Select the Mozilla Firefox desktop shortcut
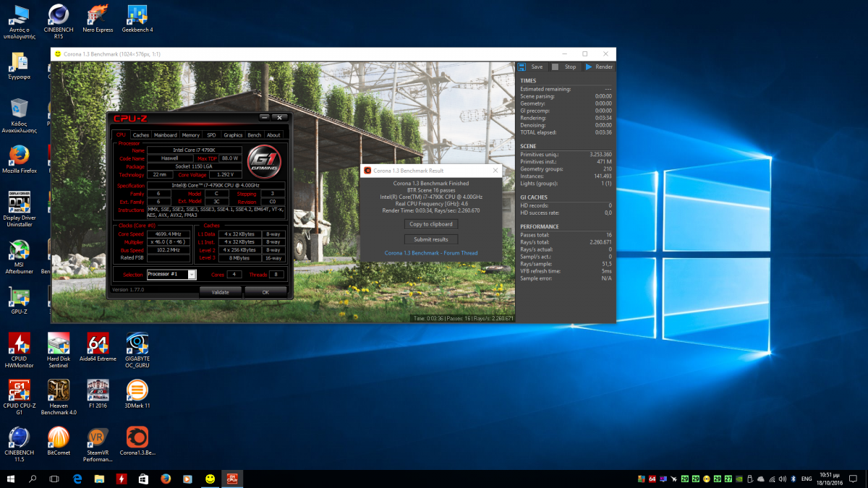Viewport: 868px width, 488px height. 19,159
